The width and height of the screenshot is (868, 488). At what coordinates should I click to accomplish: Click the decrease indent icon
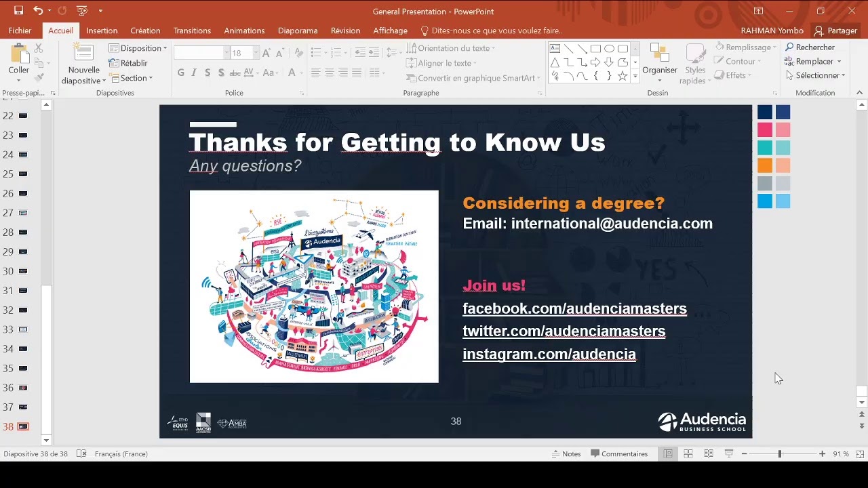point(360,53)
